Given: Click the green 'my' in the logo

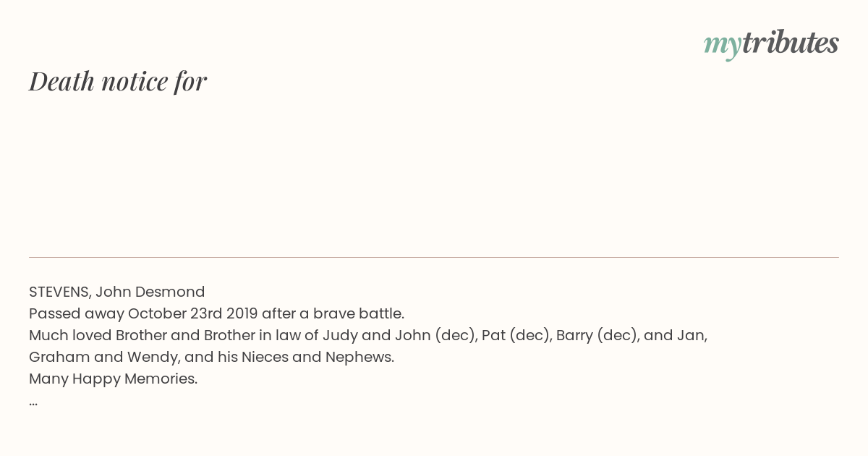Looking at the screenshot, I should coord(722,46).
